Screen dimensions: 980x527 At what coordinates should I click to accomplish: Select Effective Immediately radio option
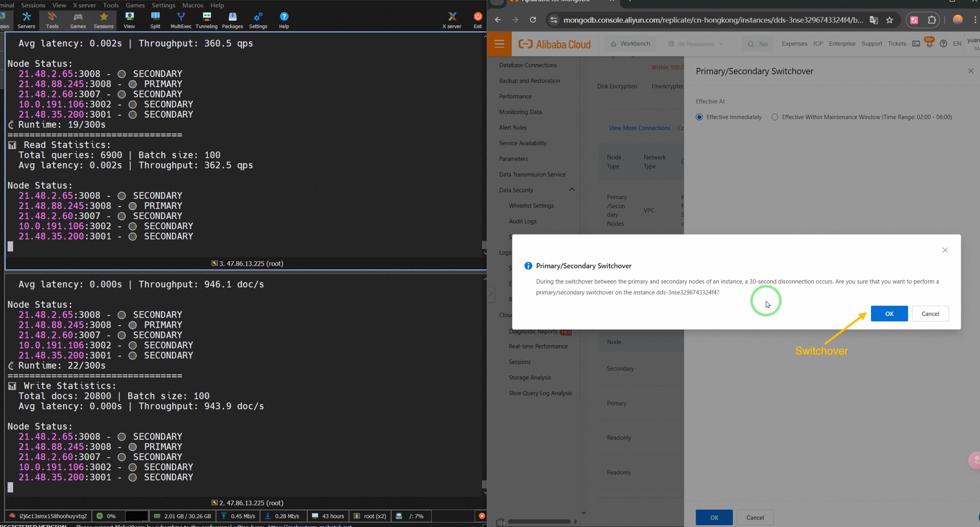coord(699,117)
